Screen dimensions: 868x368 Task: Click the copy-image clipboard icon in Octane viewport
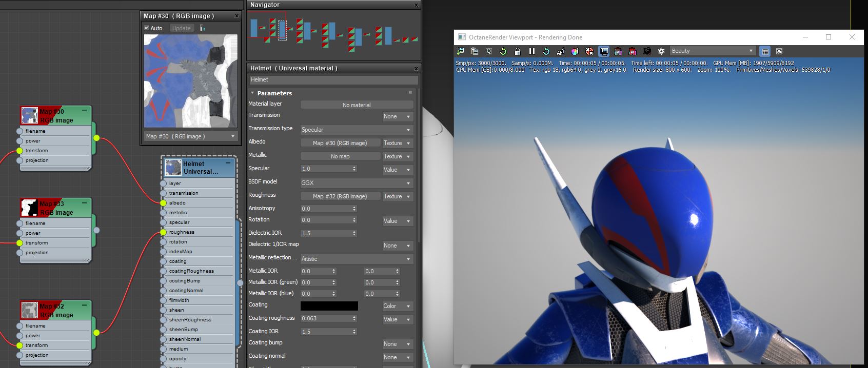475,51
